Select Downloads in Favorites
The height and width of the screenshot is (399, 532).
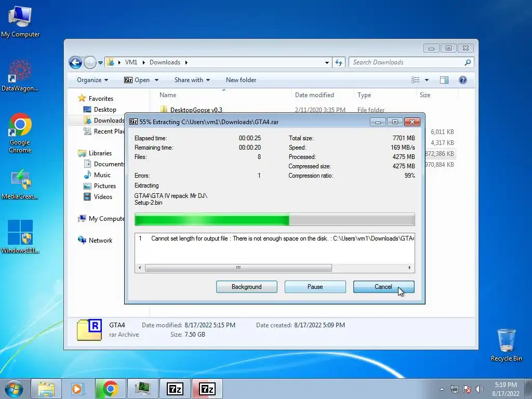(x=104, y=121)
